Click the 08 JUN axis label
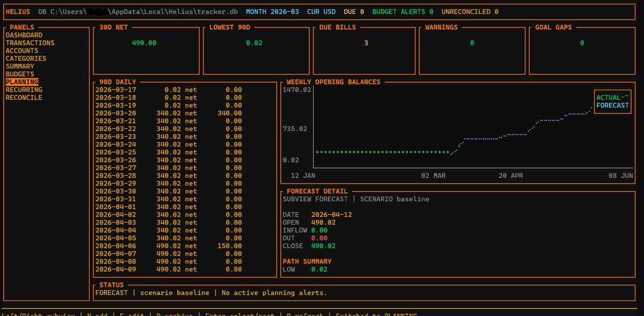Viewport: 644px width, 316px height. click(x=620, y=175)
